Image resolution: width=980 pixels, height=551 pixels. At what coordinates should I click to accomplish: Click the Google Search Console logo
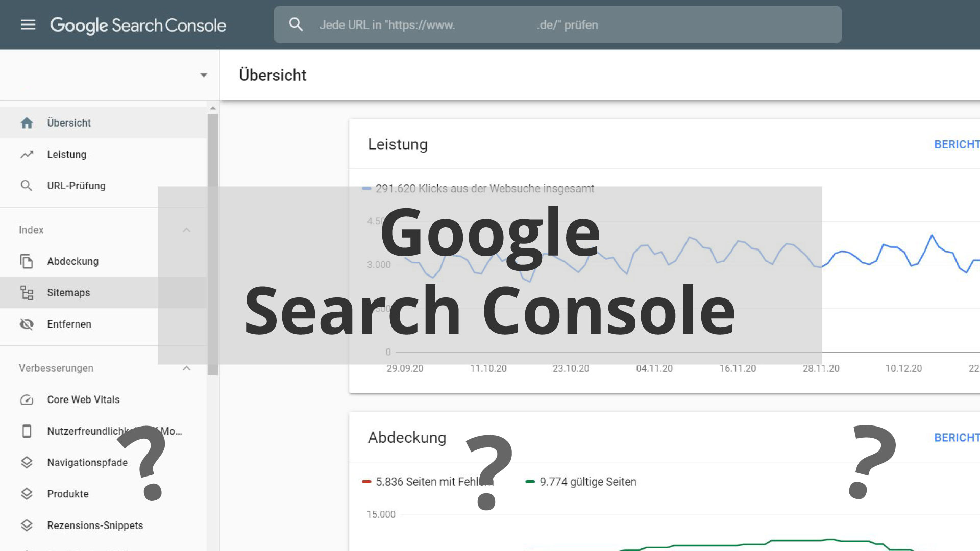138,25
